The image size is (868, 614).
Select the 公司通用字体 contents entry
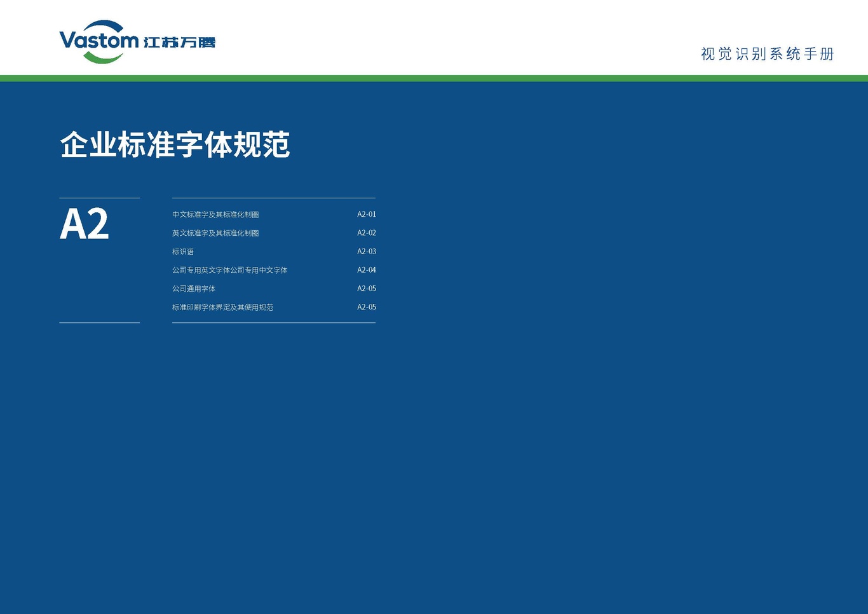pos(194,289)
